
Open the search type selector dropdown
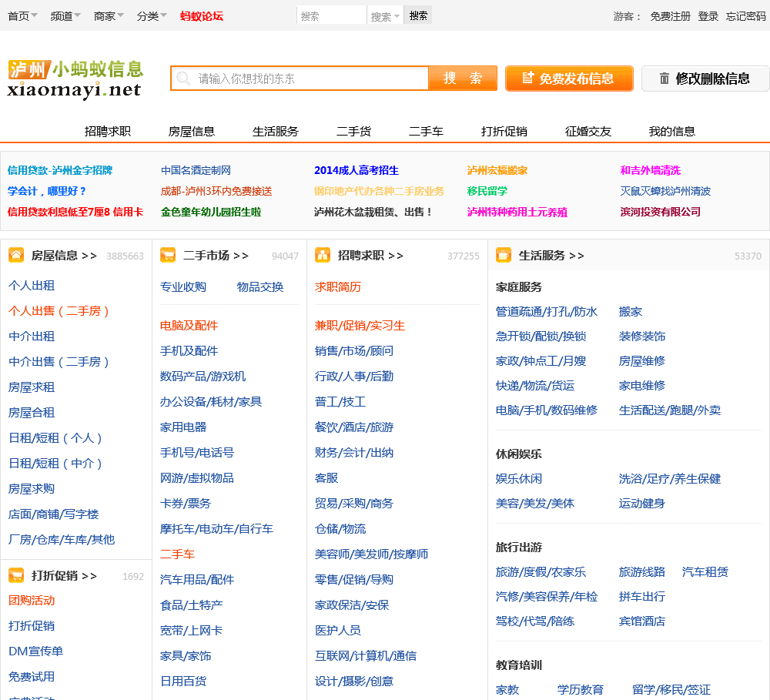(385, 16)
